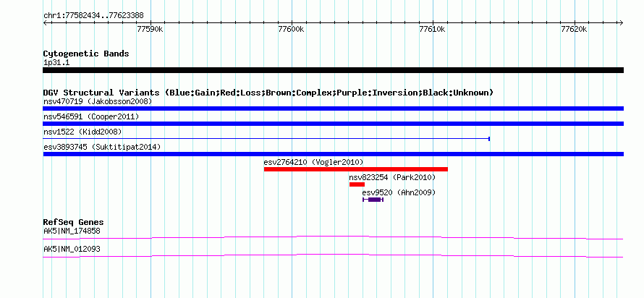Image resolution: width=644 pixels, height=298 pixels.
Task: Click the esv9520 (Ahn2009) label
Action: click(x=399, y=192)
